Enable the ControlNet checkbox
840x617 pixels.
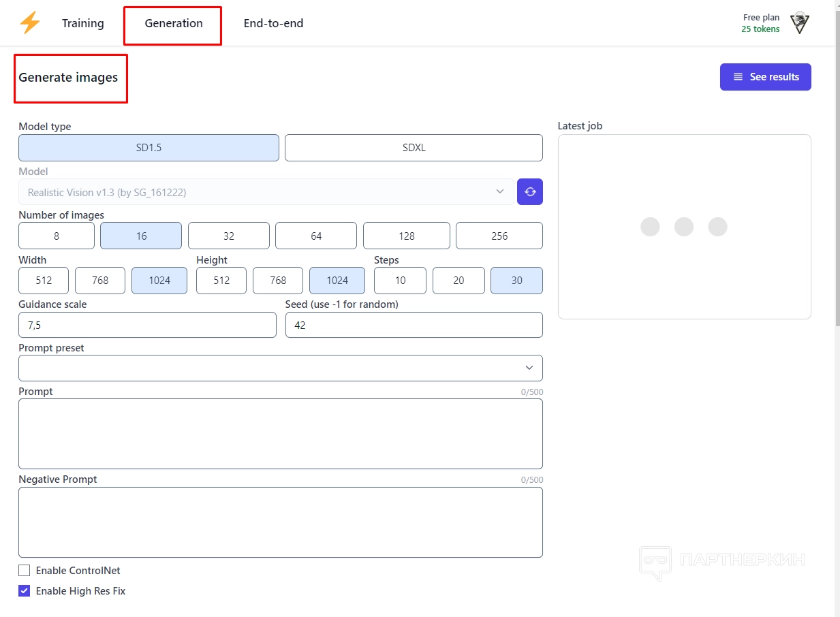(x=25, y=571)
